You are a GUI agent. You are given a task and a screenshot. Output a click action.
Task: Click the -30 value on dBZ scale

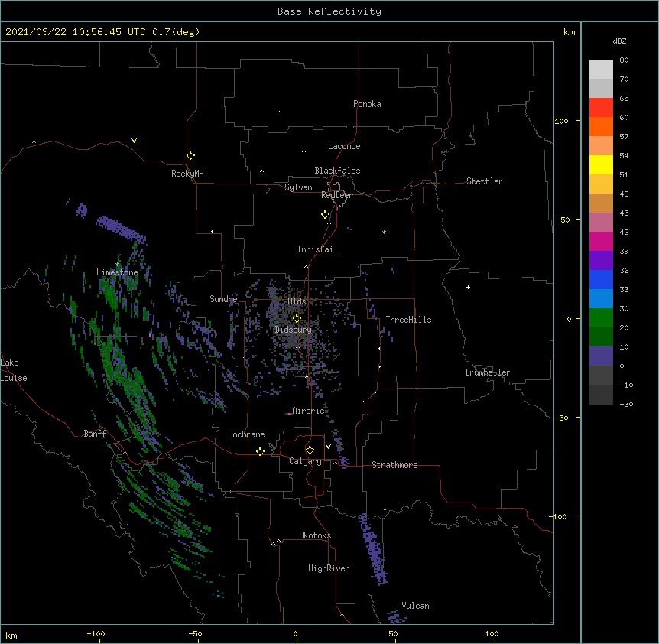tap(626, 404)
